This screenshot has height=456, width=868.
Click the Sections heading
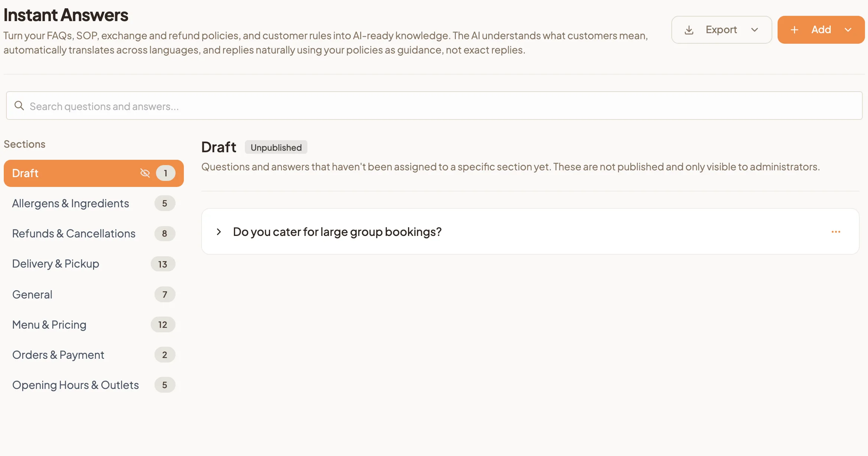tap(24, 144)
